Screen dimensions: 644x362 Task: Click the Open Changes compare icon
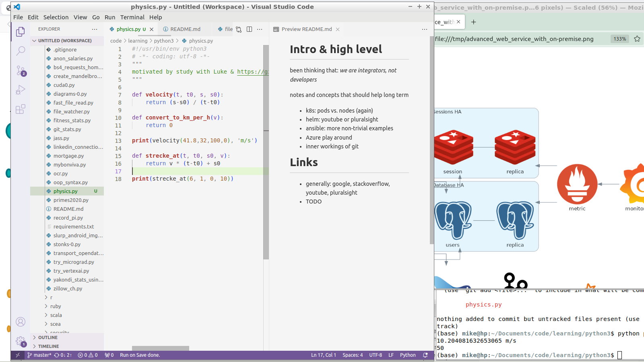pos(239,29)
